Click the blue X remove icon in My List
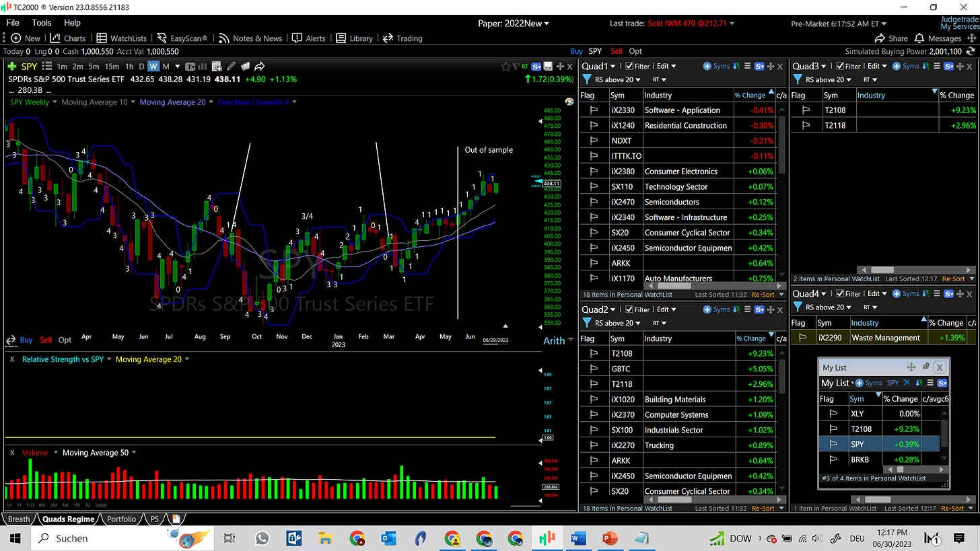 (907, 383)
